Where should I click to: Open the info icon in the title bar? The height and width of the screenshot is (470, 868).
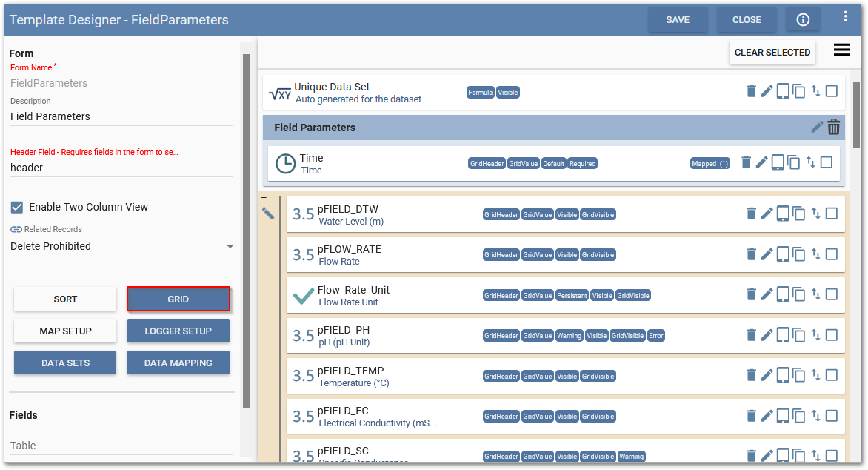pos(803,19)
